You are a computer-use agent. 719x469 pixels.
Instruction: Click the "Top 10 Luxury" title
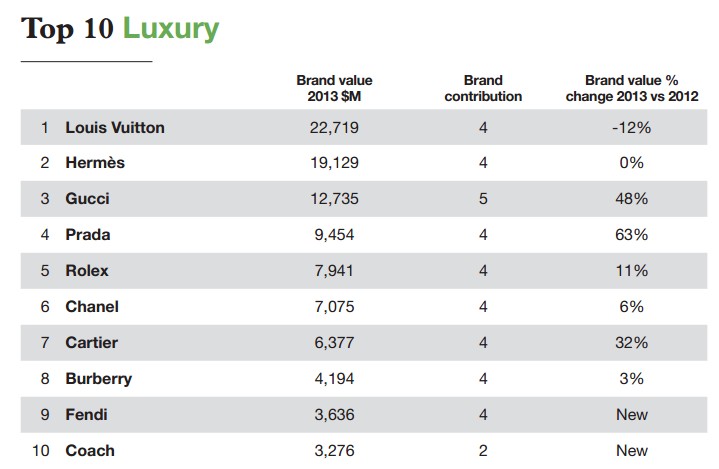click(x=119, y=28)
